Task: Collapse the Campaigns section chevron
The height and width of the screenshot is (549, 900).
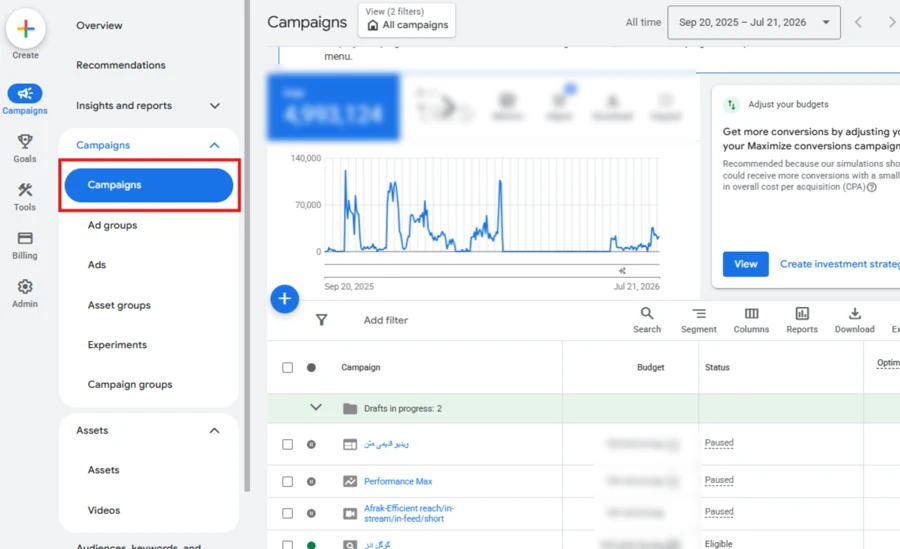Action: 214,145
